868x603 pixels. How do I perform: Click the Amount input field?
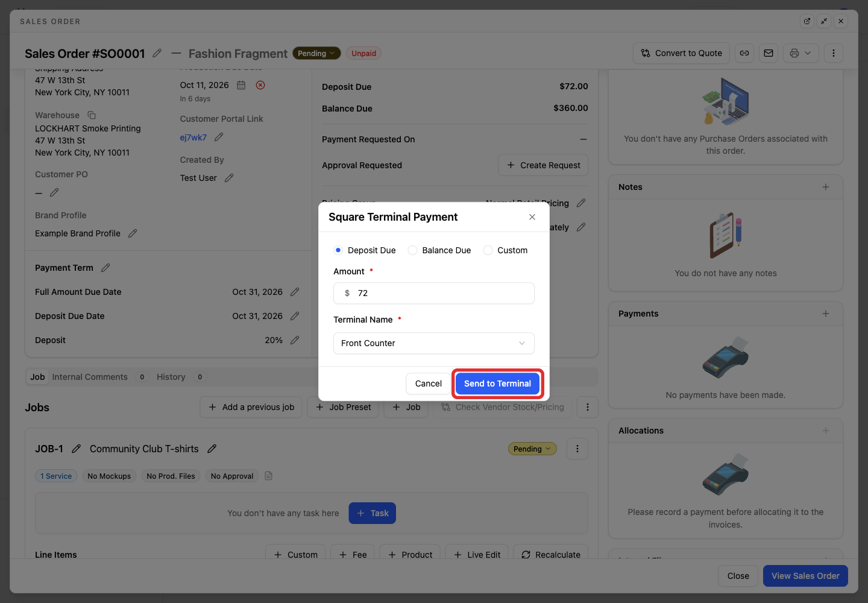click(x=434, y=293)
